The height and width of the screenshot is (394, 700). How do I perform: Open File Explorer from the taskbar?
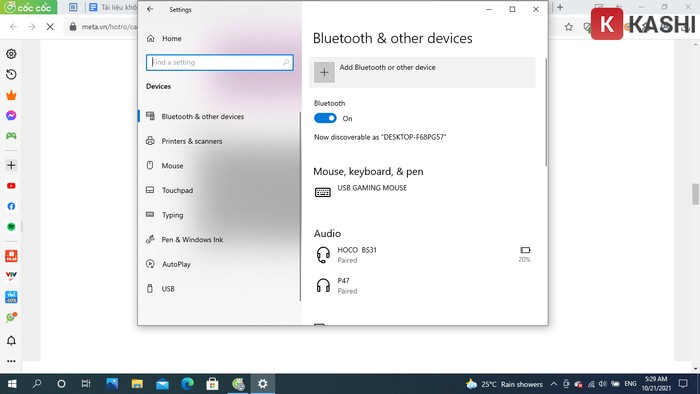(x=137, y=384)
